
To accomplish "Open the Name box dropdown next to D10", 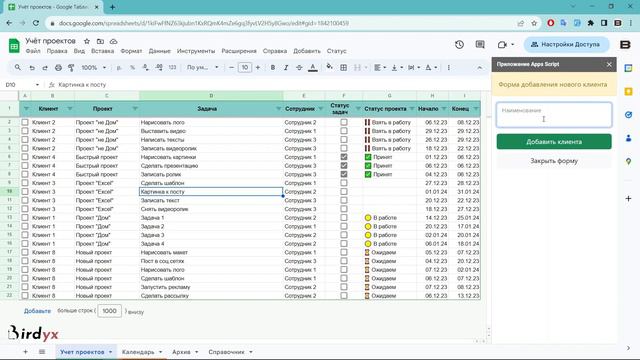I will tap(37, 84).
